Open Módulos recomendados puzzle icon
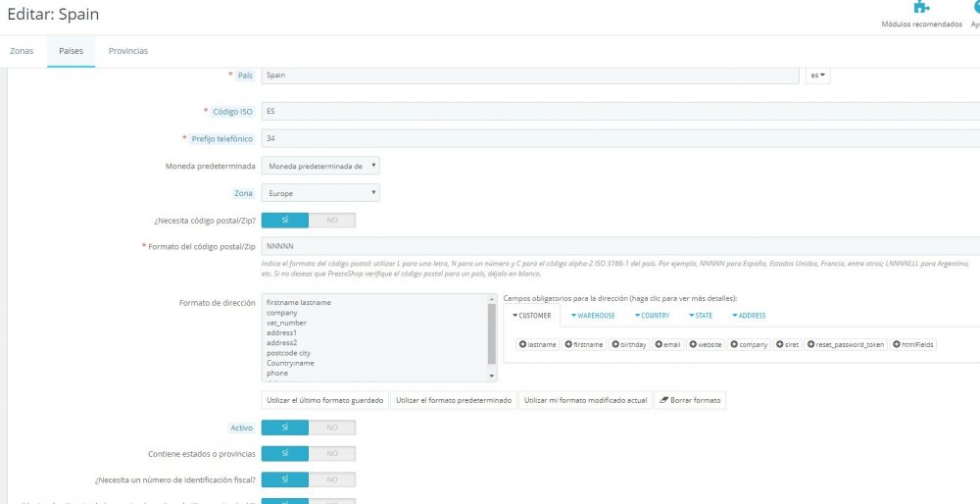Screen dimensions: 980x504 click(921, 7)
